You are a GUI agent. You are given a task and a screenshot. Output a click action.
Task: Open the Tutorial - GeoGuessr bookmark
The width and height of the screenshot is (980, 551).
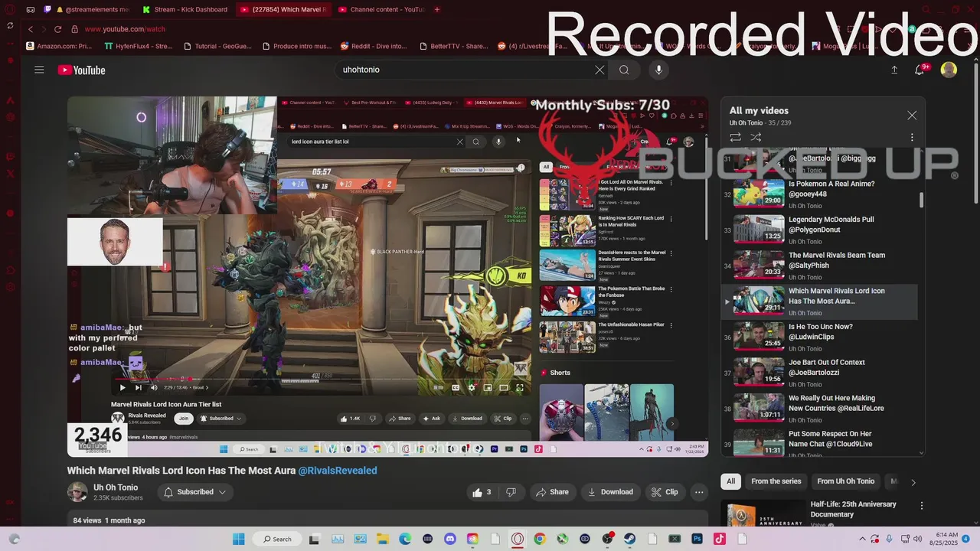coord(217,46)
